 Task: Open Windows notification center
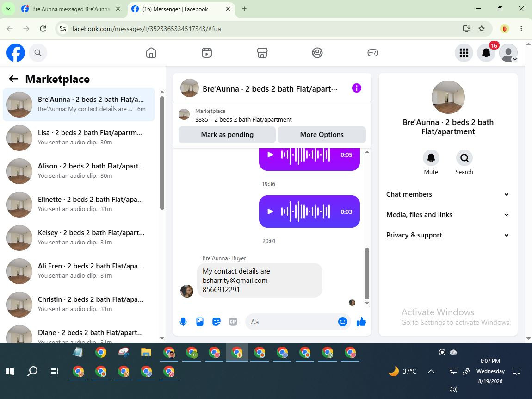coord(517,371)
